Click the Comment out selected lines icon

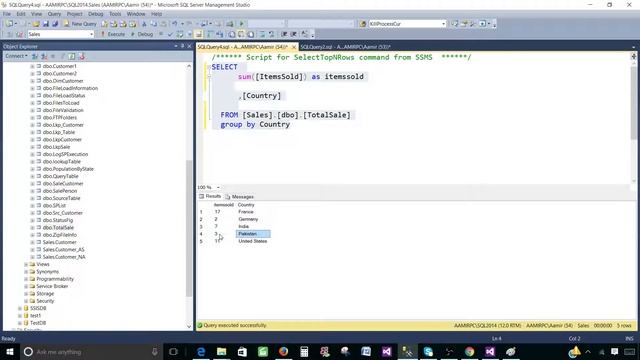click(x=262, y=34)
